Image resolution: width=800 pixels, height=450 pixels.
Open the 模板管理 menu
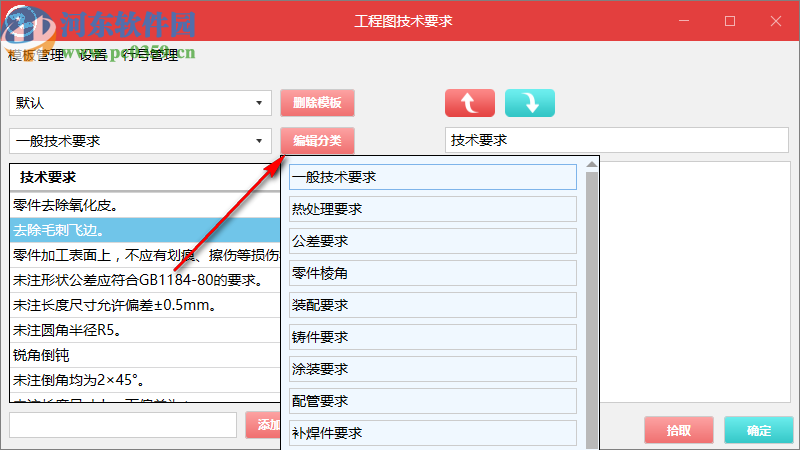click(x=36, y=55)
